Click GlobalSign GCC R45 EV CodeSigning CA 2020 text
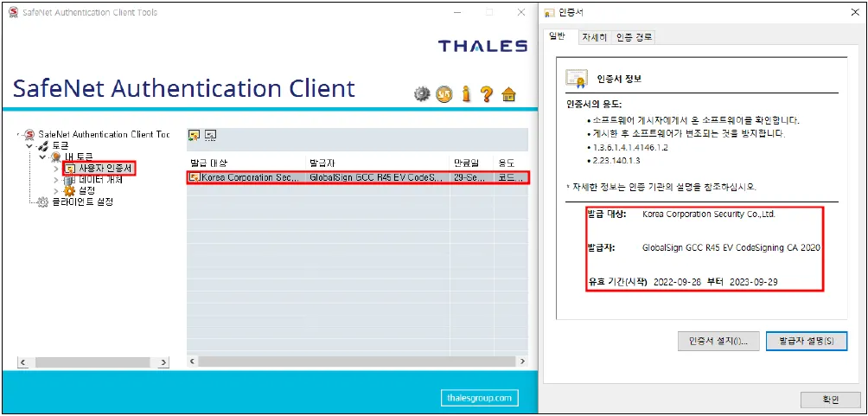 click(731, 248)
